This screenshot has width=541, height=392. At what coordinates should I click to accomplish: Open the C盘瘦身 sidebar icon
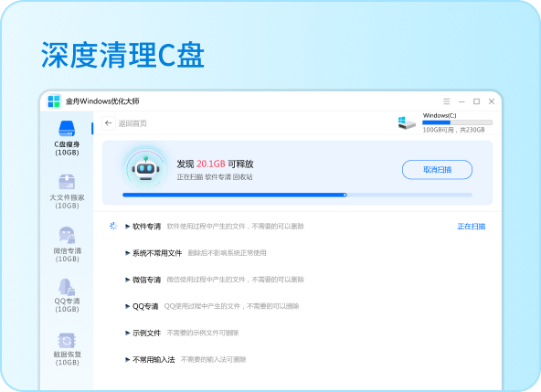click(67, 128)
